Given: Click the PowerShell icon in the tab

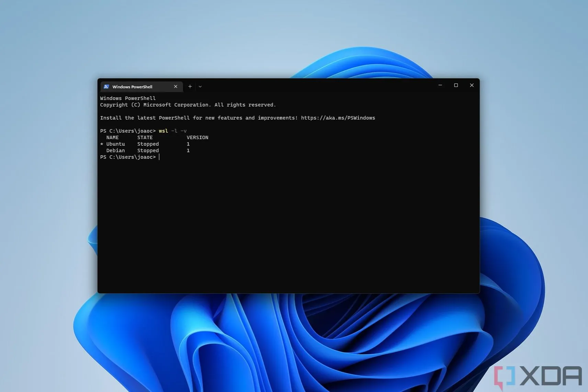Looking at the screenshot, I should tap(106, 87).
